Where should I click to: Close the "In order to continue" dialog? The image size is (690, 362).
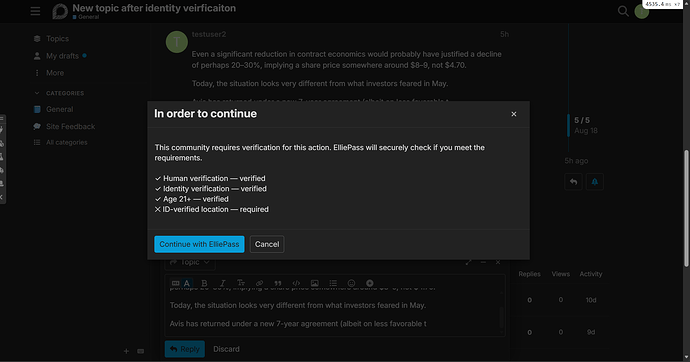[x=514, y=114]
